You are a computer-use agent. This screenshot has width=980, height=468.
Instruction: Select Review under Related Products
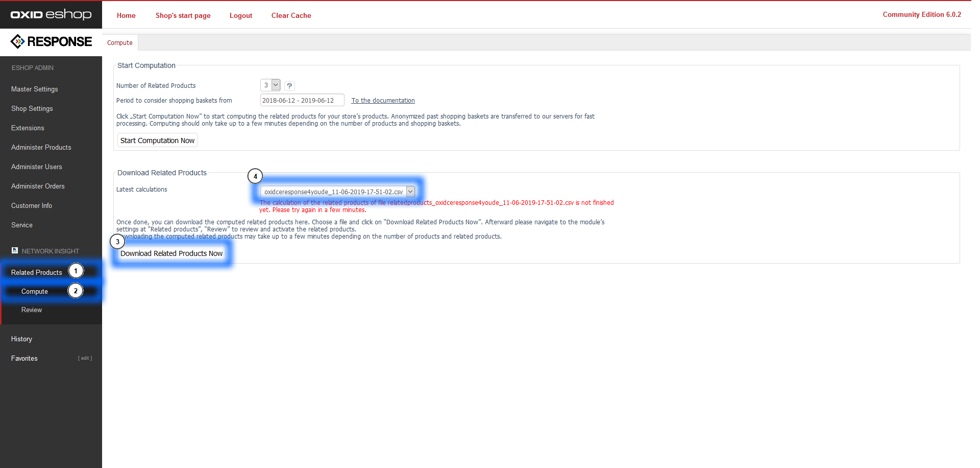pos(32,310)
